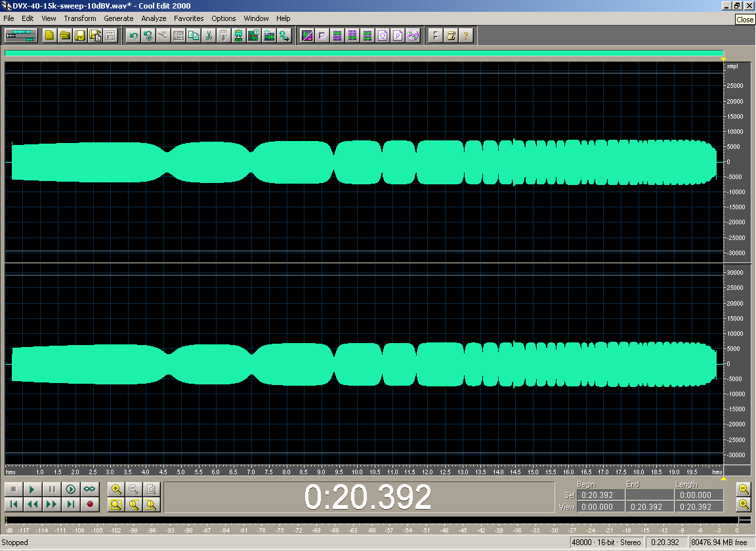Screen dimensions: 756x551
Task: Click the View End time field
Action: (x=650, y=507)
